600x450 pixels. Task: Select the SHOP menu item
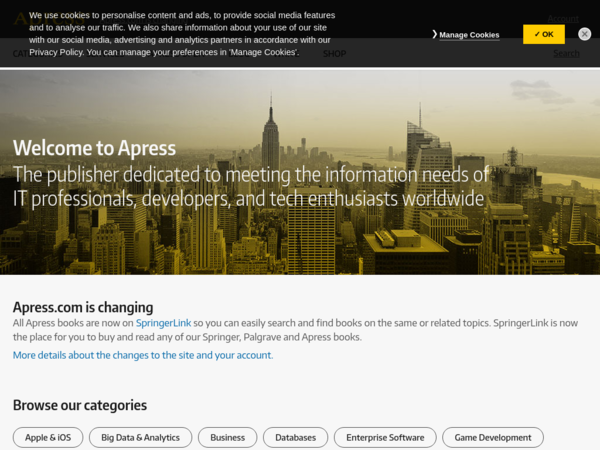point(334,54)
